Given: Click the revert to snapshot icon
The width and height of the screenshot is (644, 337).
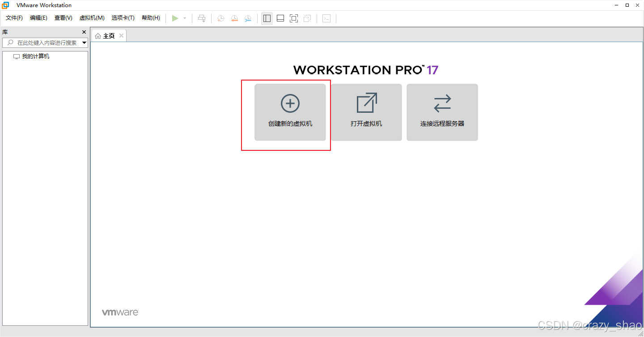Looking at the screenshot, I should (x=234, y=18).
